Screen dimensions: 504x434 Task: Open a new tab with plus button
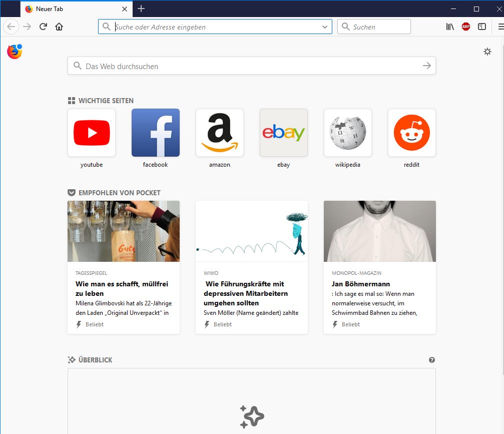pos(141,9)
